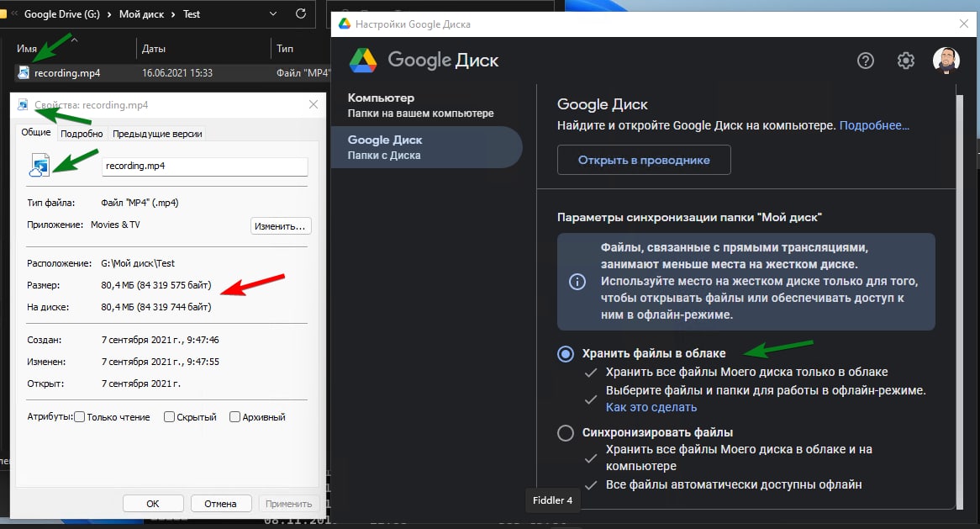Select Google Диск in the sidebar
Screen dimensions: 980x529
[426, 147]
